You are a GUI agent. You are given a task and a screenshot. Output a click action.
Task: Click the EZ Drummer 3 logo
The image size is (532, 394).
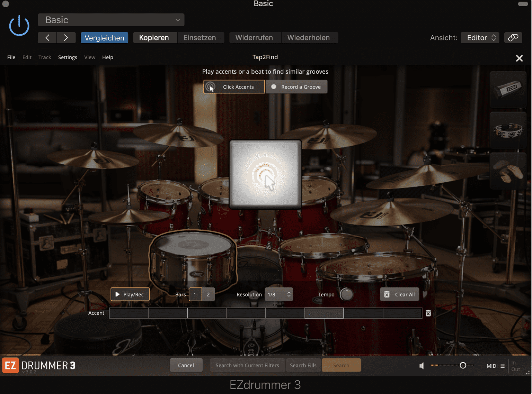39,366
